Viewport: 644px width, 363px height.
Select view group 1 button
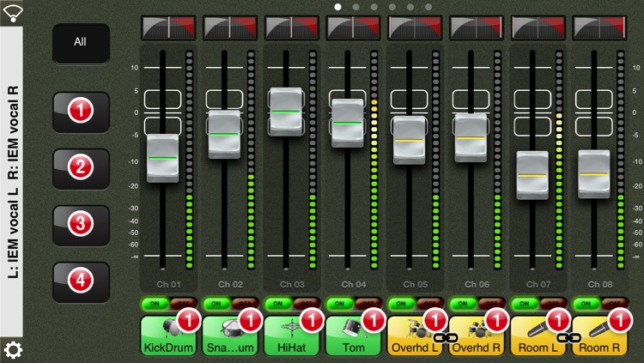tap(81, 112)
